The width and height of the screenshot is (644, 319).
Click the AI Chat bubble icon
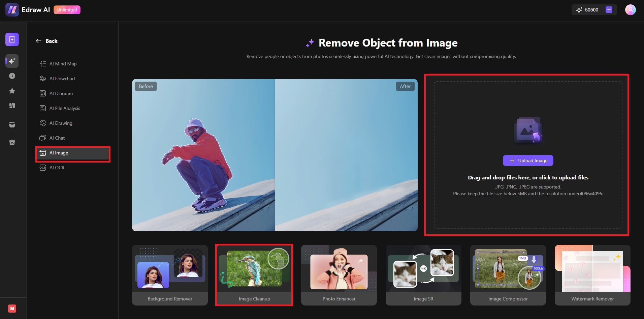tap(43, 138)
